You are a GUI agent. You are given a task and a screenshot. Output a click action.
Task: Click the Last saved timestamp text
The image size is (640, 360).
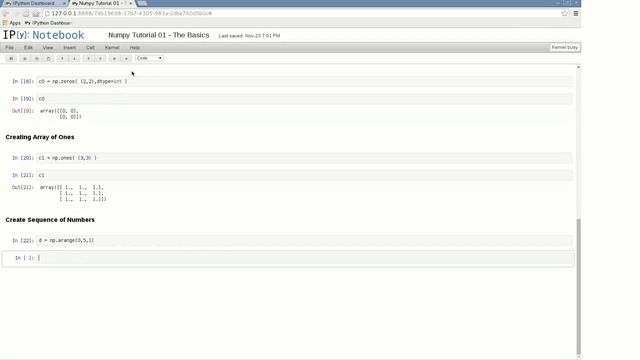249,36
